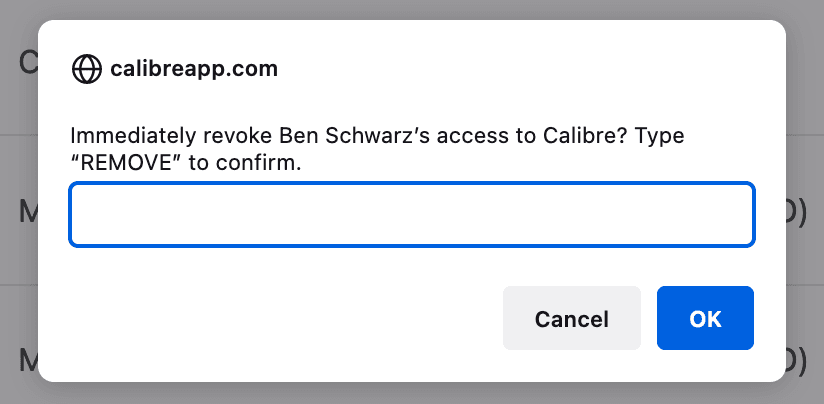This screenshot has width=824, height=404.
Task: Click the dimmed page area right of the dialog
Action: [805, 120]
